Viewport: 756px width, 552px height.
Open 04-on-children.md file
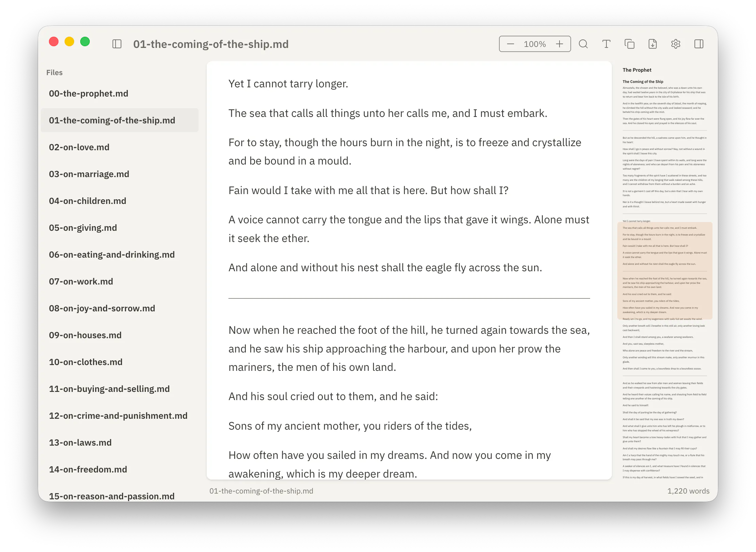click(x=120, y=201)
